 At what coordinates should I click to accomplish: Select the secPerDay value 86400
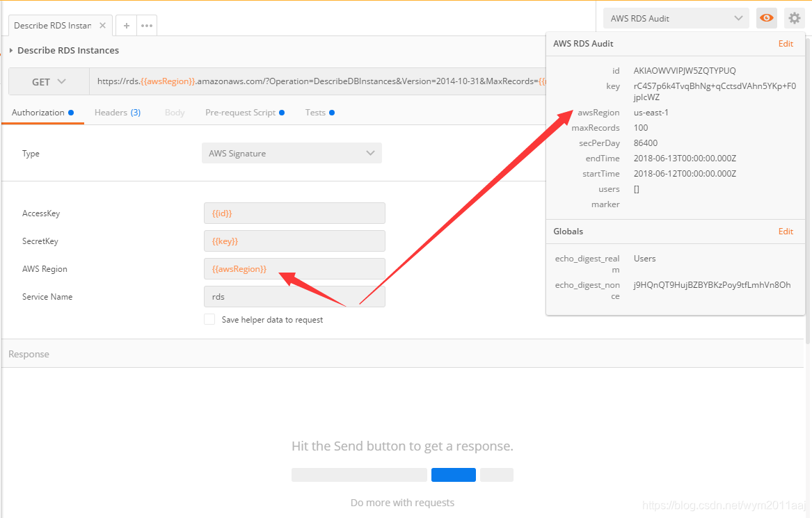(x=645, y=143)
